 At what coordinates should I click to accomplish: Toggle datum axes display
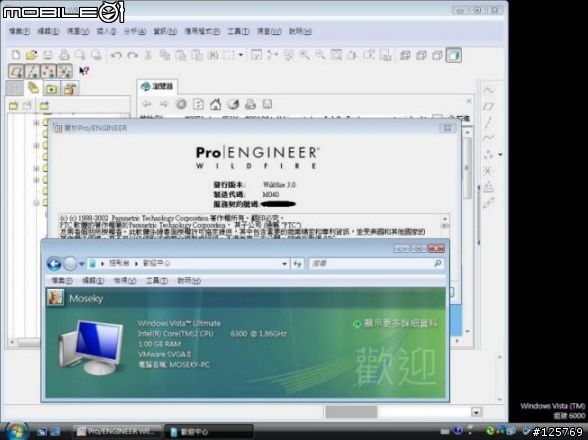tap(32, 71)
